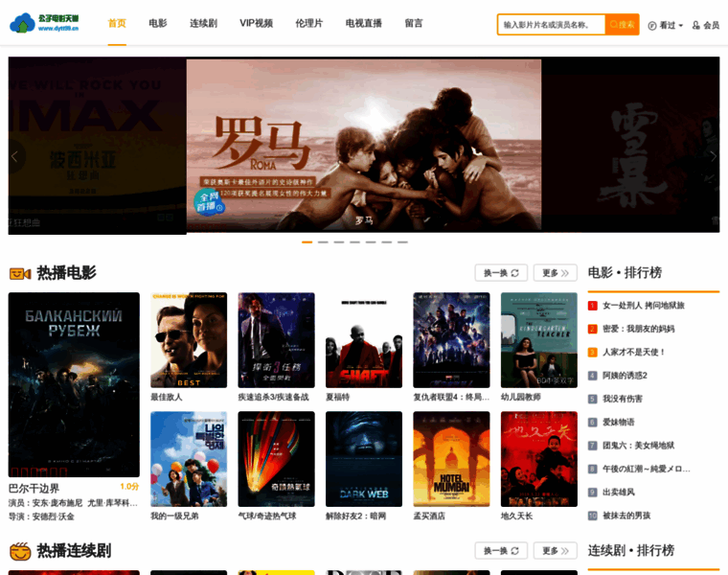Click the smiley icon beside 热播连续剧
The image size is (728, 575).
click(x=20, y=551)
